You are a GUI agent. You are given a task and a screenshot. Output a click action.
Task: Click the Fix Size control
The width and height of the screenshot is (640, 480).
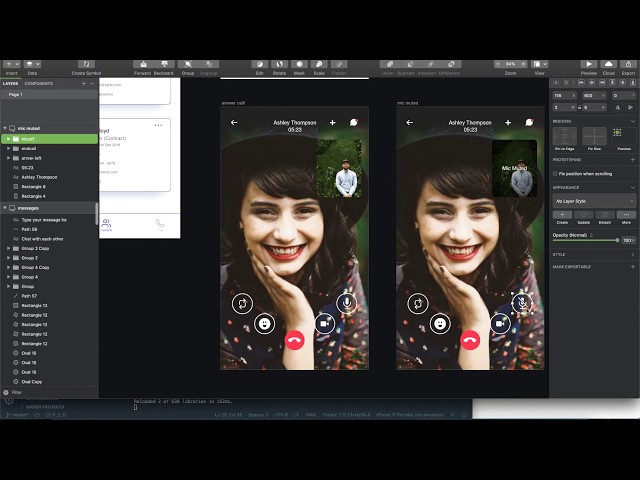point(594,137)
